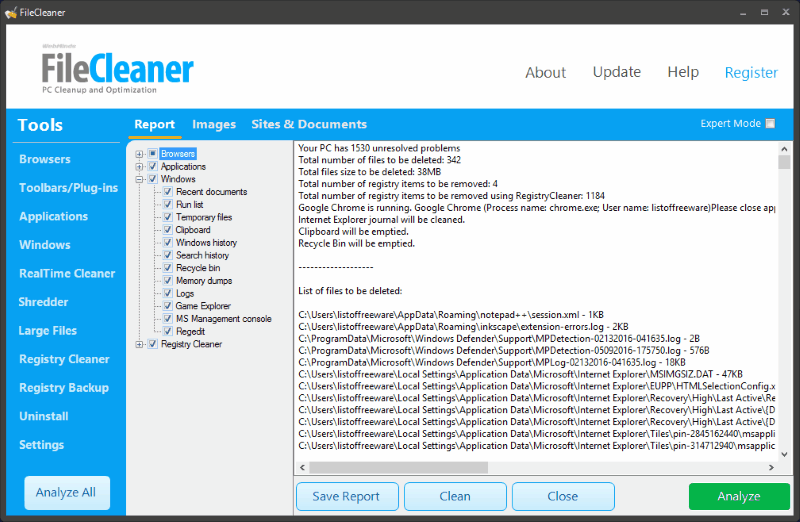Click the Clean button

point(455,496)
